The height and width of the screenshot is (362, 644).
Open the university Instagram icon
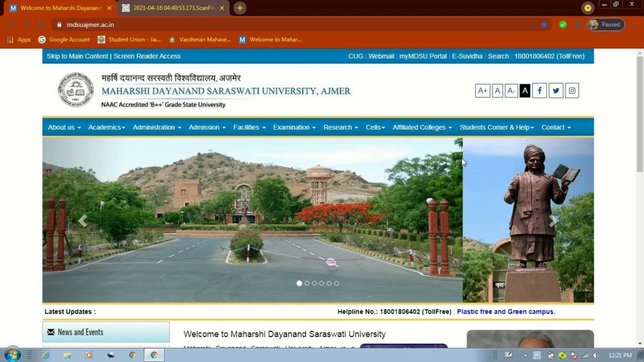click(x=572, y=90)
